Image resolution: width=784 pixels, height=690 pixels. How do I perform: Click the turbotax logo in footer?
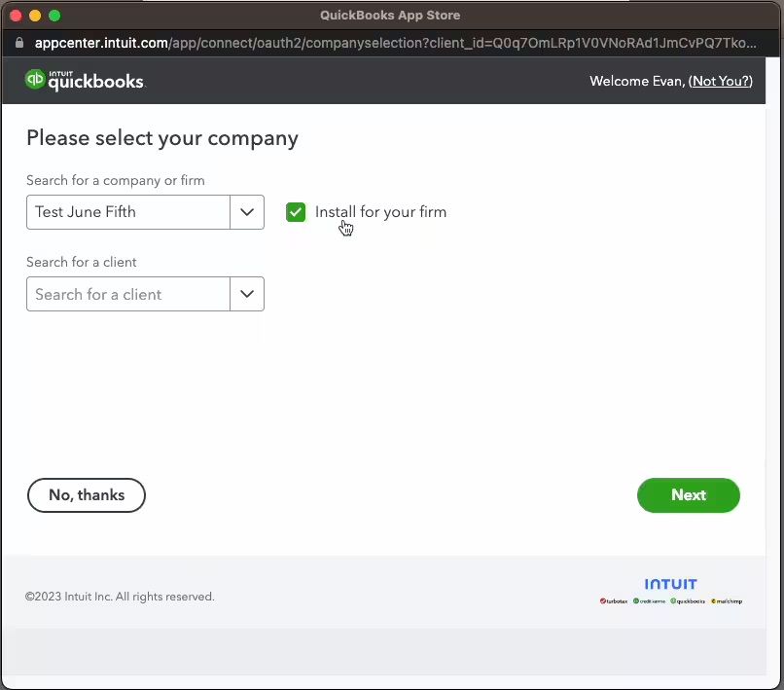click(614, 600)
